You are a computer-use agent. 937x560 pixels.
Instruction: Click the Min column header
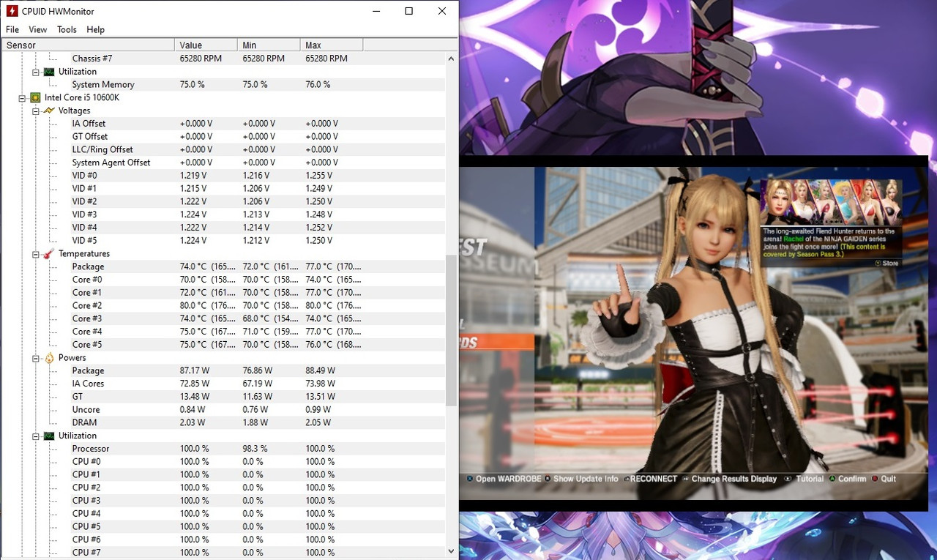pos(269,45)
